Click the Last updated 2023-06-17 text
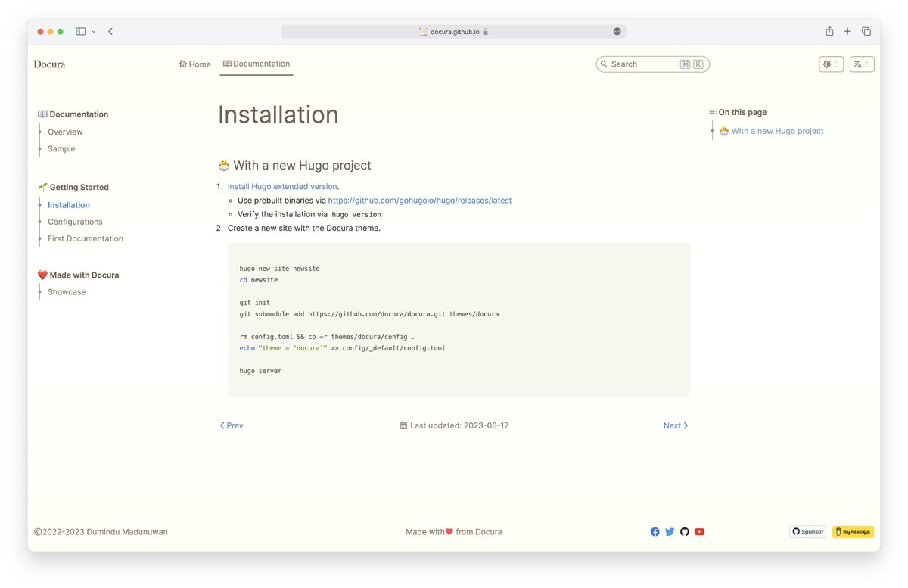This screenshot has height=588, width=908. pyautogui.click(x=454, y=425)
